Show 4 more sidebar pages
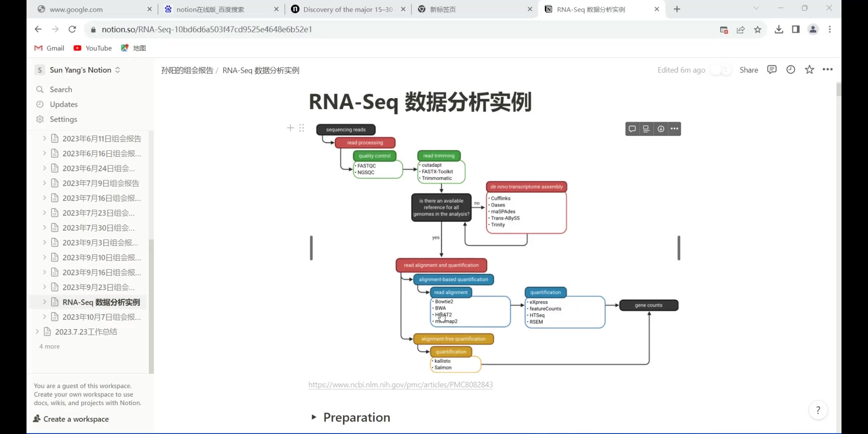 point(49,346)
